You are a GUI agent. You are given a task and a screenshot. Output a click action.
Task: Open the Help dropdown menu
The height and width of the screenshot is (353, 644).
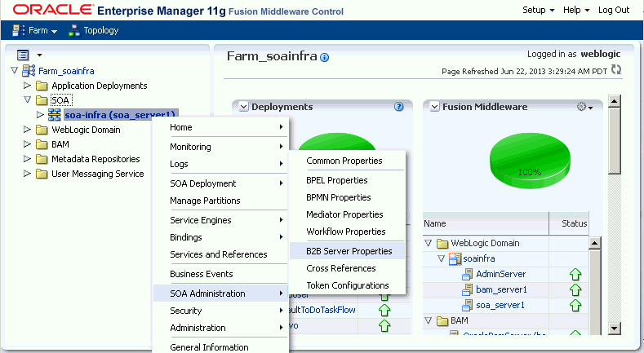click(x=576, y=10)
